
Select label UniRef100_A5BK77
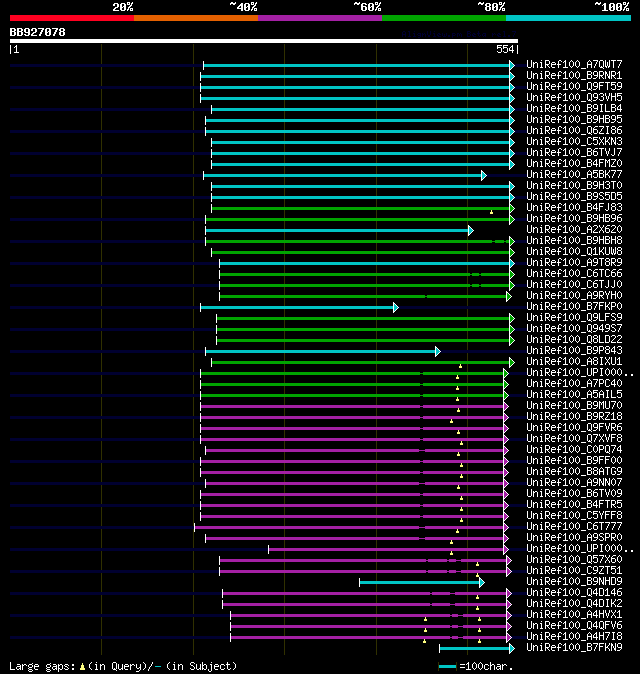[574, 175]
